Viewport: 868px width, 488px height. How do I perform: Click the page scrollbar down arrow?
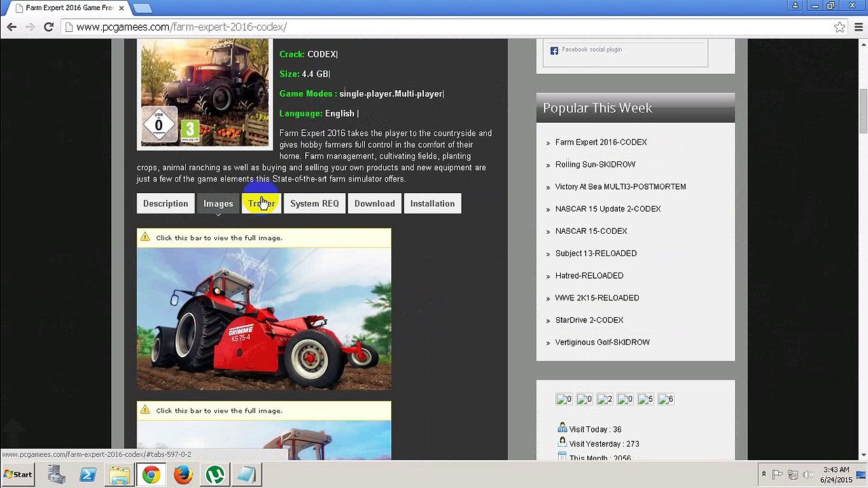click(863, 455)
